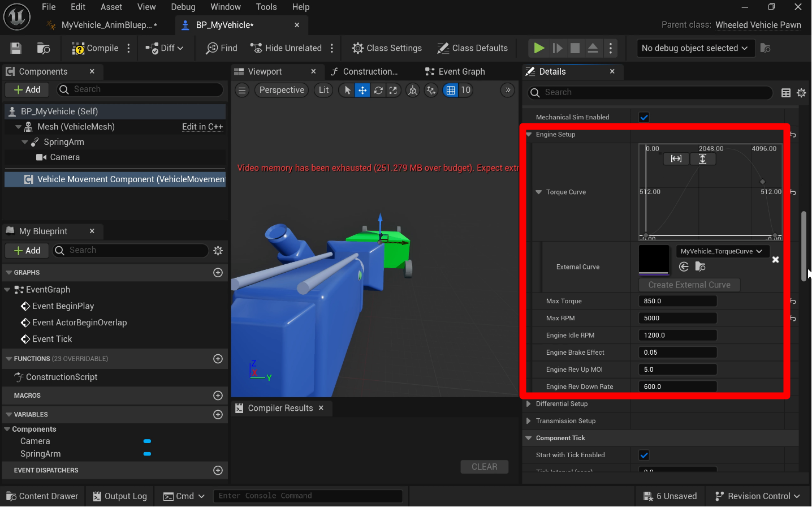
Task: Click Create External Curve button
Action: (x=689, y=285)
